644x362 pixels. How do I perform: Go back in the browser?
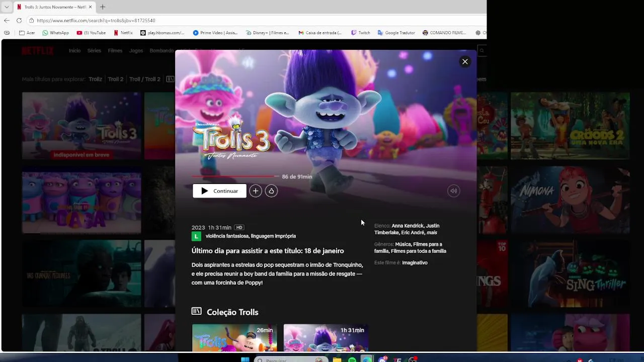7,21
